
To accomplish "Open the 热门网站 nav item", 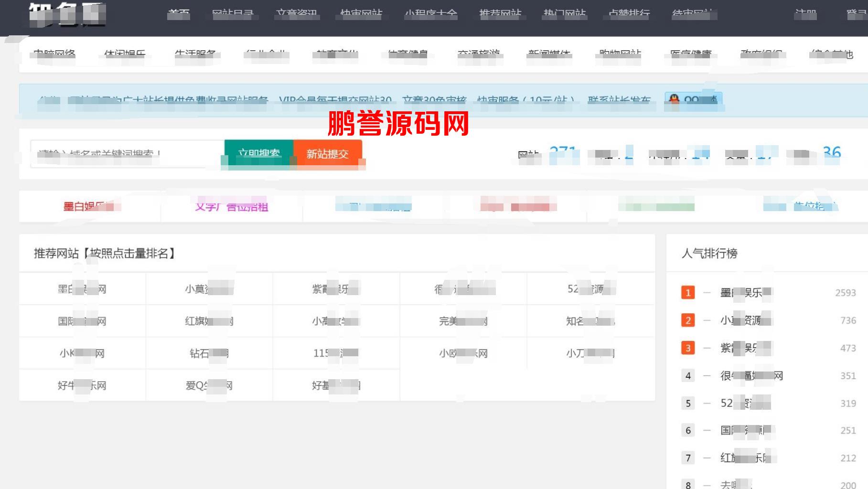I will pyautogui.click(x=565, y=14).
